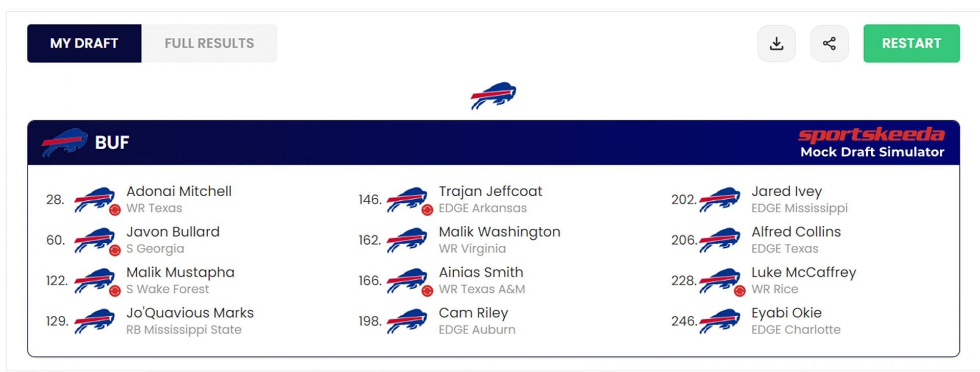Image resolution: width=980 pixels, height=372 pixels.
Task: Click the centered Bills logo above the table
Action: click(x=493, y=96)
